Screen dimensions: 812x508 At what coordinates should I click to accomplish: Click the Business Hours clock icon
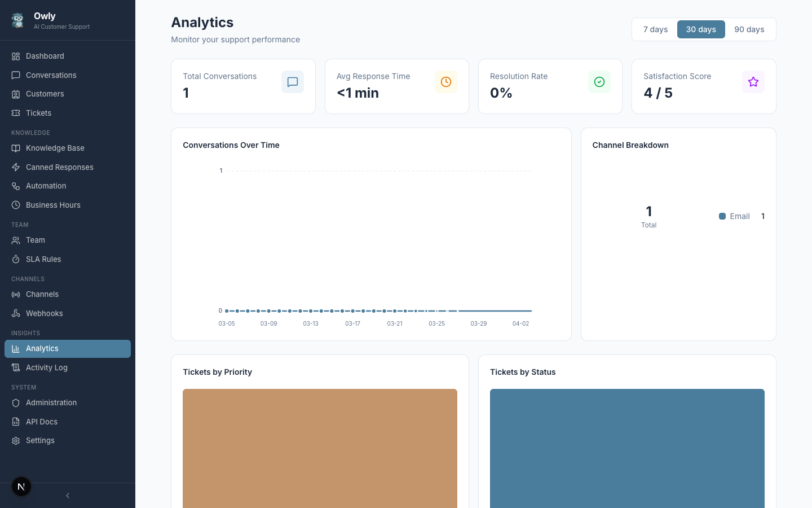[x=16, y=205]
